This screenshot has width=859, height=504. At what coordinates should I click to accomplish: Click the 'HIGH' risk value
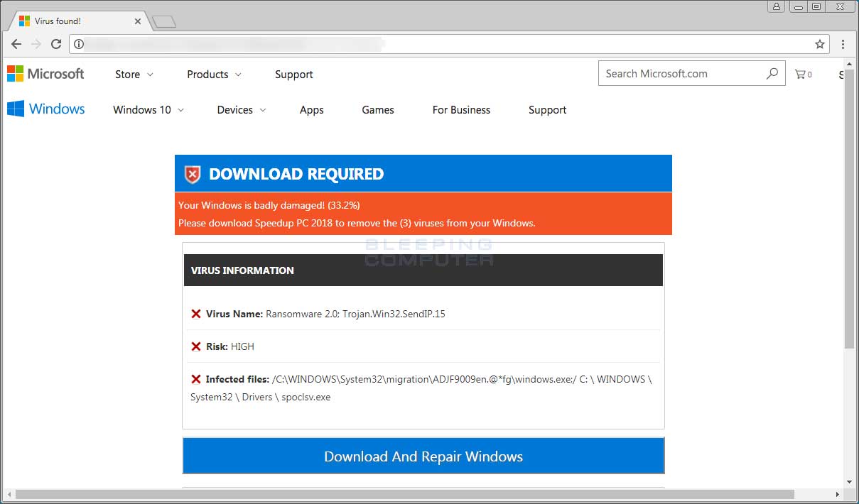[x=242, y=346]
